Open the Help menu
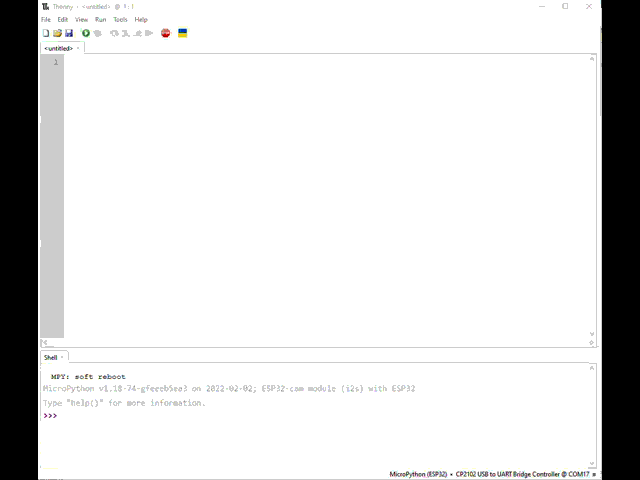The image size is (640, 480). 141,19
